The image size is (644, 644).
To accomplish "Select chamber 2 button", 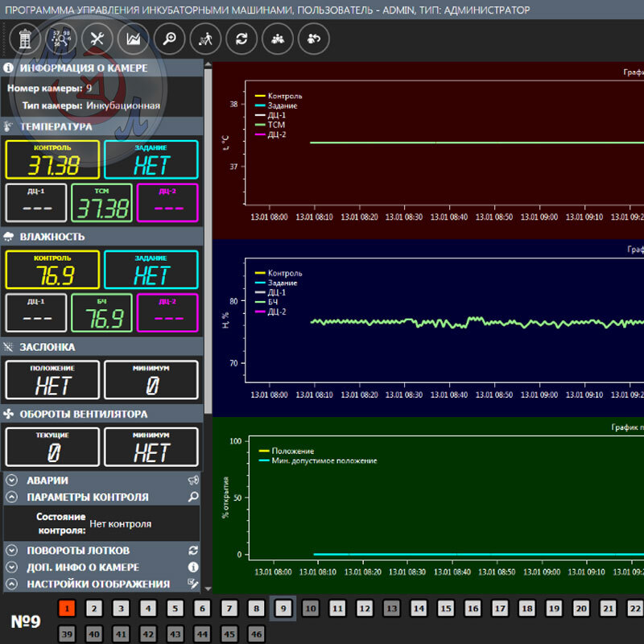I will click(x=94, y=609).
